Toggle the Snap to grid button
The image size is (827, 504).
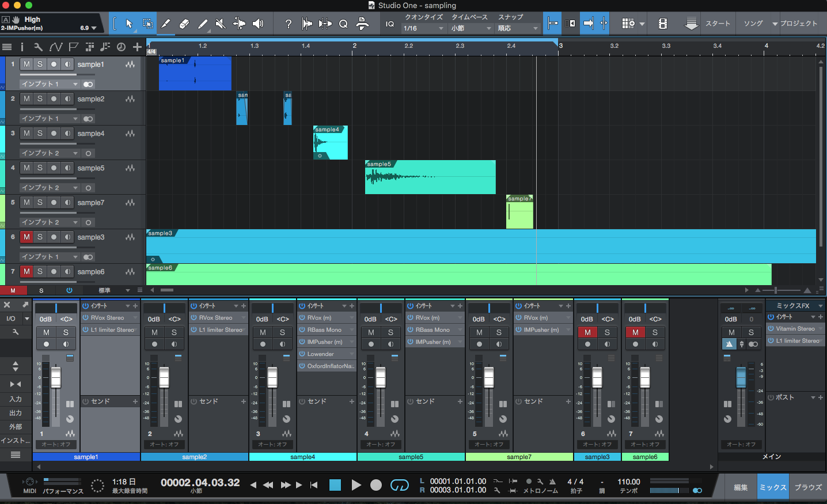tap(552, 24)
